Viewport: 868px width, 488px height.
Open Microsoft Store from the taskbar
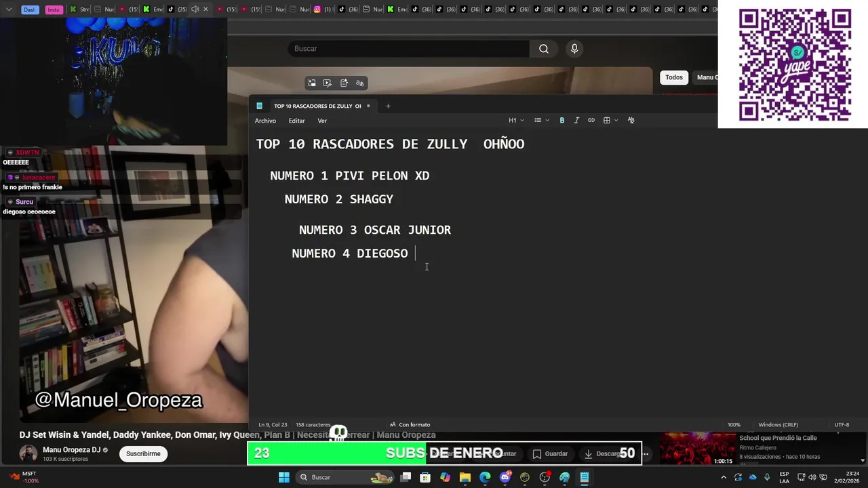coord(425,477)
